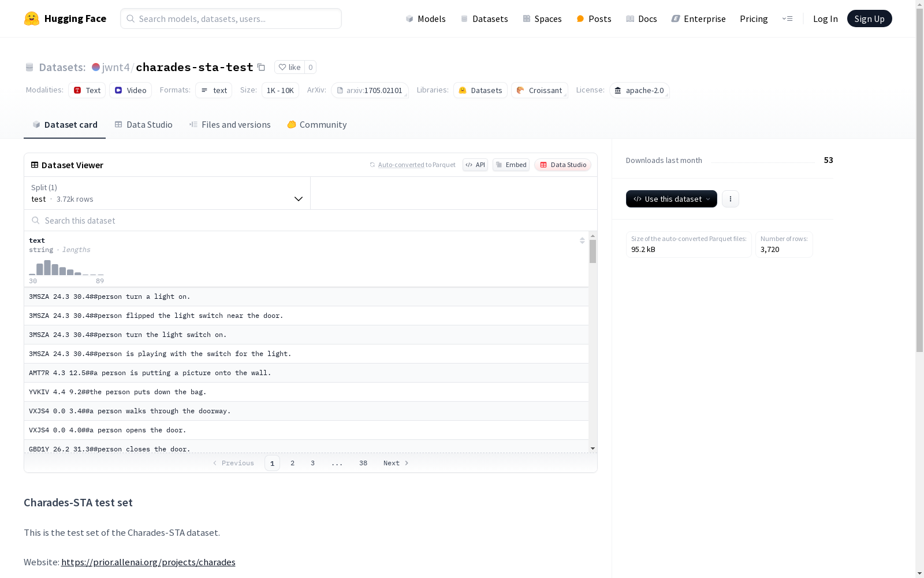
Task: Switch to the Data Studio tab
Action: 143,124
